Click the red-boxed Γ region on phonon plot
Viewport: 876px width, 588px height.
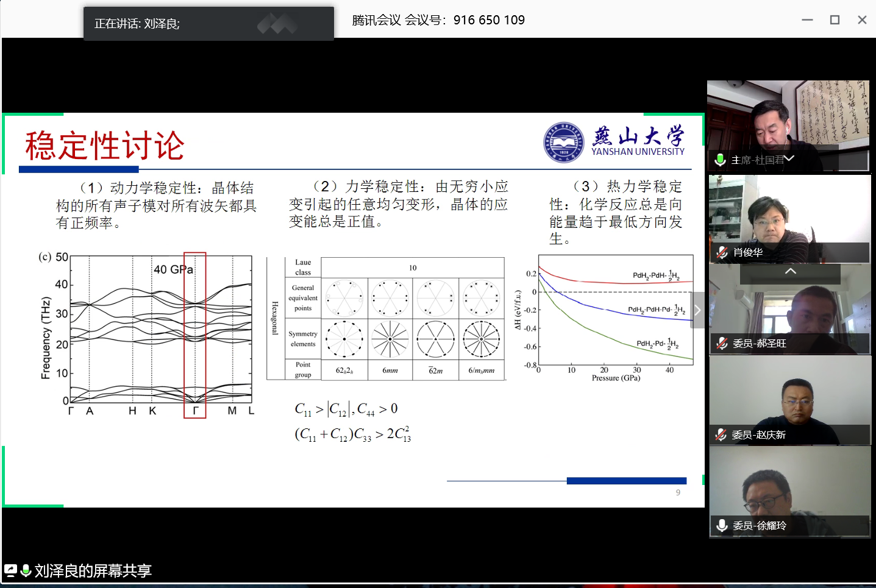[195, 335]
